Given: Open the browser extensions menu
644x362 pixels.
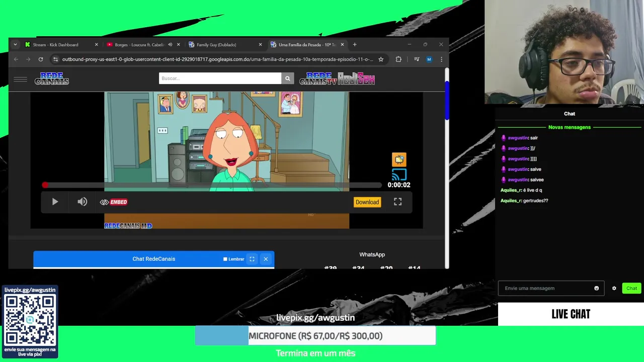Looking at the screenshot, I should pos(398,59).
